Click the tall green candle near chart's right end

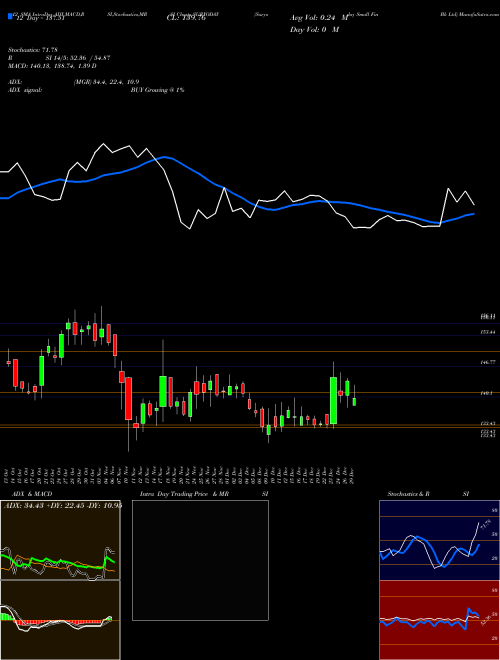(333, 400)
